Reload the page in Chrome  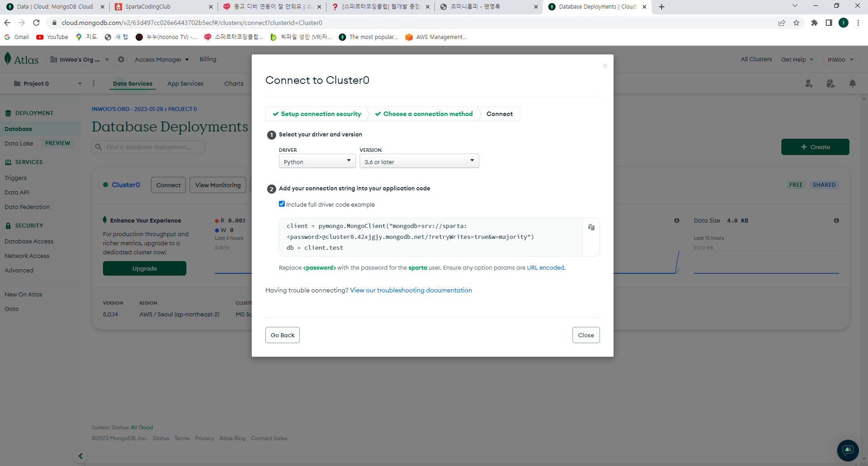(x=36, y=23)
